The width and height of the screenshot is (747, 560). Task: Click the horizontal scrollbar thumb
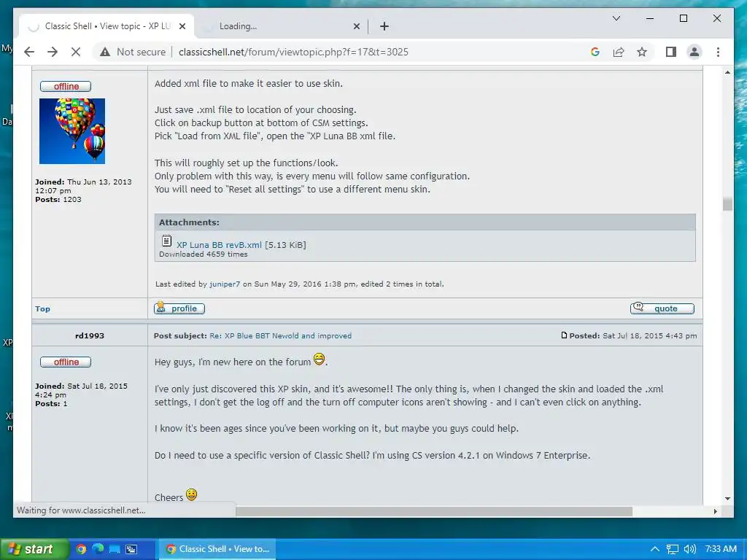click(x=434, y=511)
